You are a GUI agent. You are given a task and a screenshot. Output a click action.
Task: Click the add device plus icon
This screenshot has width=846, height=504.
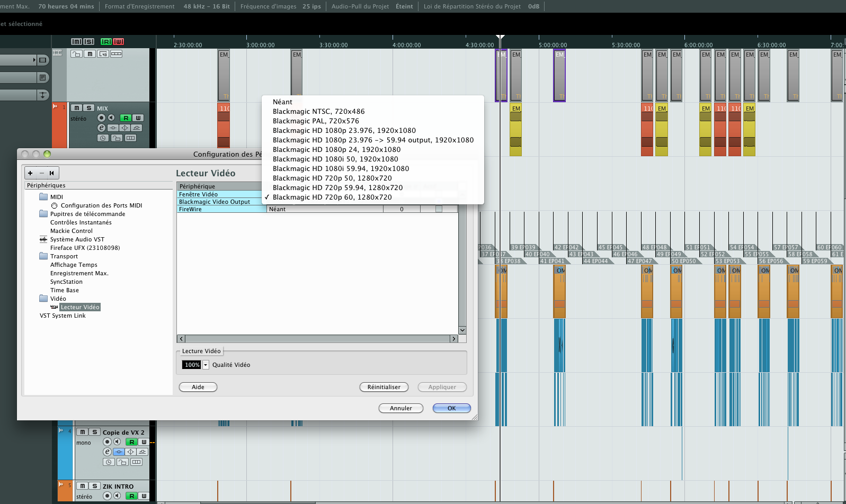click(x=30, y=173)
